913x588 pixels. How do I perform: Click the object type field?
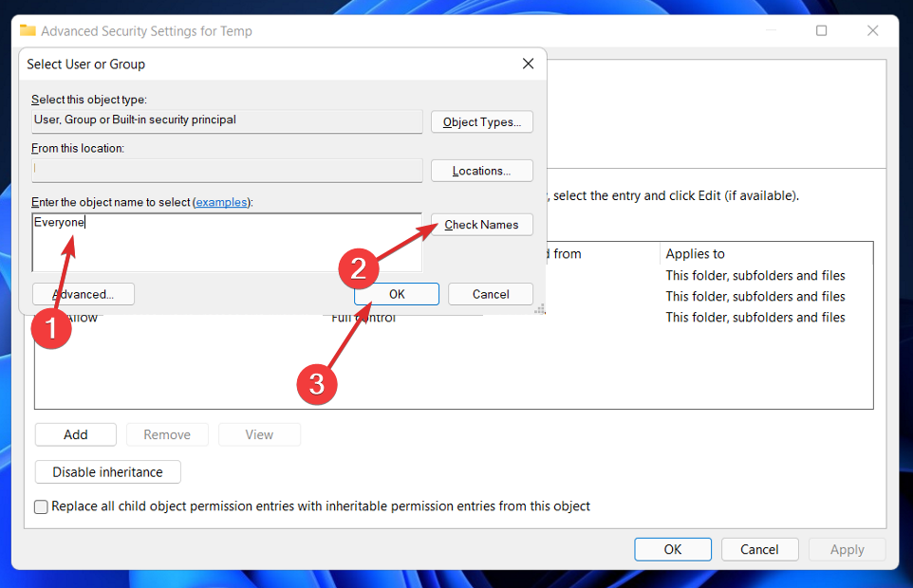click(227, 121)
